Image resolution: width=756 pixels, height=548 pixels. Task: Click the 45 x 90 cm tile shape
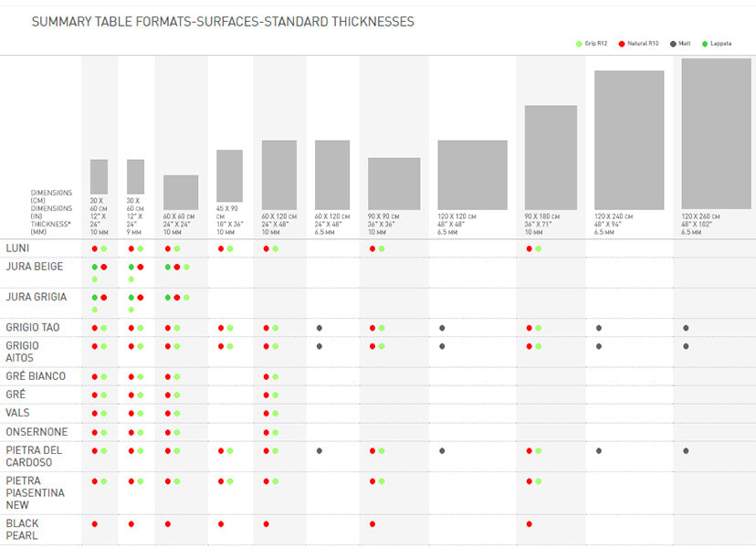229,175
